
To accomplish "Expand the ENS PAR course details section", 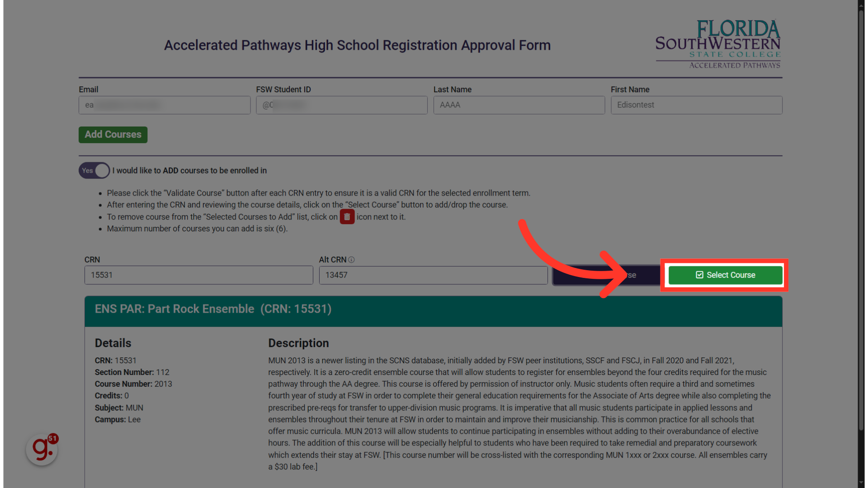I will pyautogui.click(x=434, y=308).
